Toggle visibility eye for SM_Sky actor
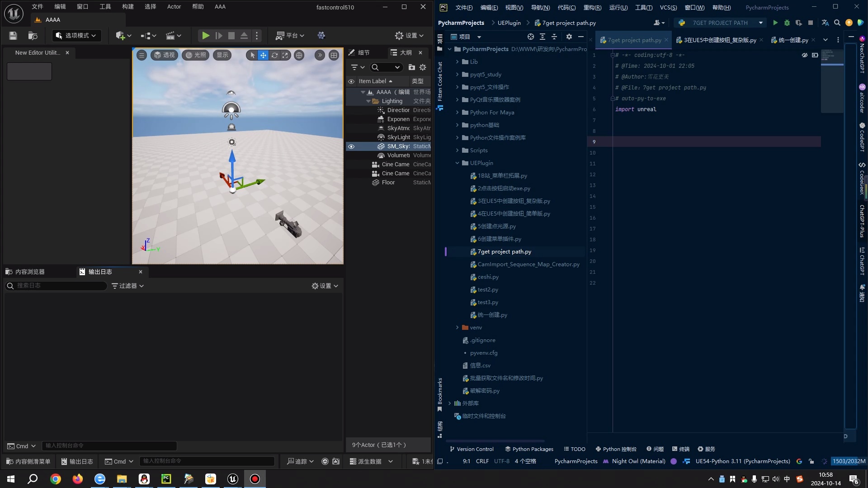The width and height of the screenshot is (868, 488). click(x=351, y=146)
